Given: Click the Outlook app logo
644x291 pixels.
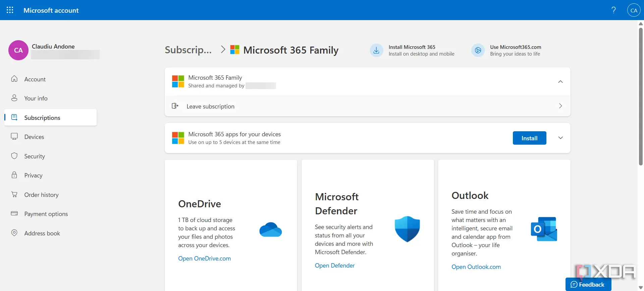Looking at the screenshot, I should (x=544, y=229).
